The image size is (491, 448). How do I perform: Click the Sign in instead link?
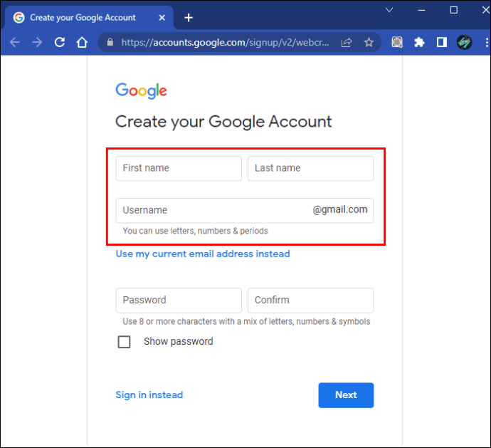[149, 395]
